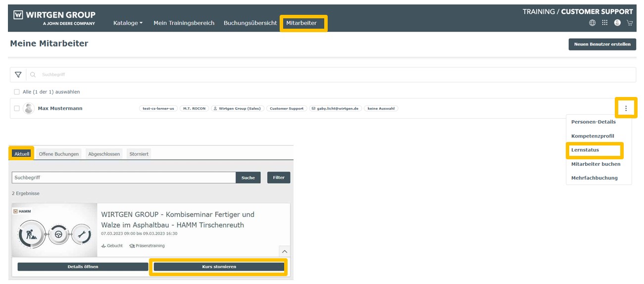Choose Mitarbeiter buchen in the menu
The image size is (644, 284).
point(595,164)
